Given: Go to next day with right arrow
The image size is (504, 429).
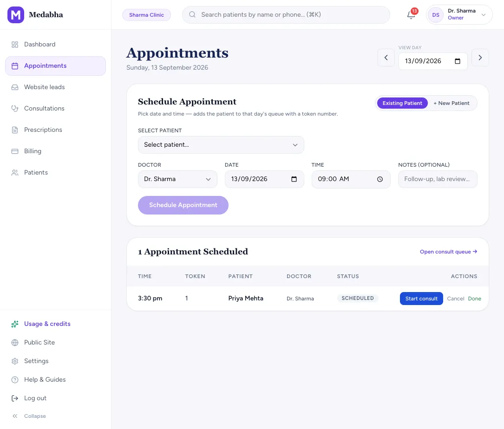Looking at the screenshot, I should [480, 58].
